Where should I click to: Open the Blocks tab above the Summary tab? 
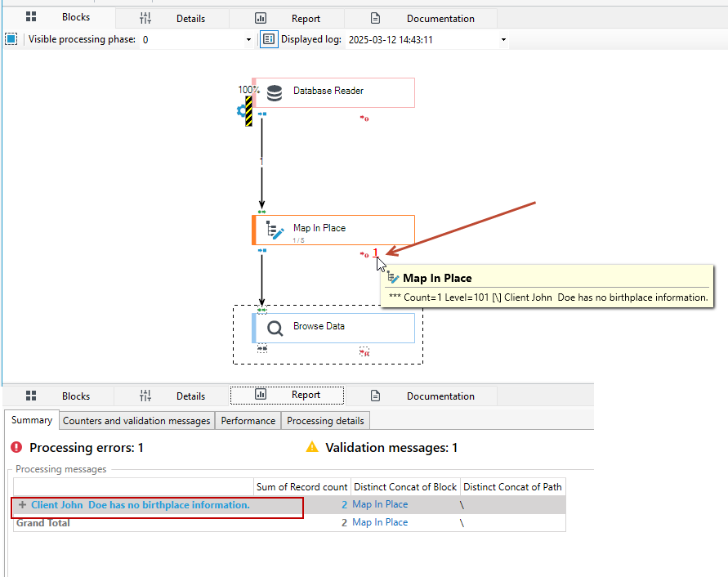point(59,396)
